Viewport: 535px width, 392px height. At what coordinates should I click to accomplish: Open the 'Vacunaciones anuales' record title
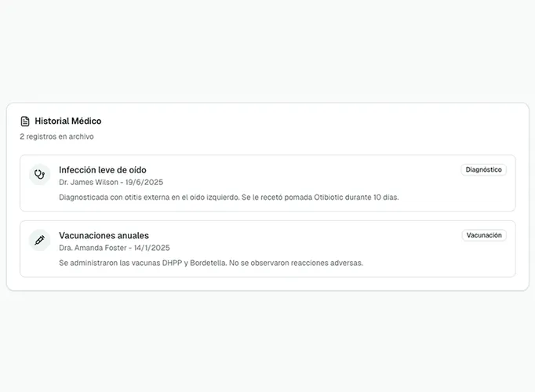pos(104,235)
